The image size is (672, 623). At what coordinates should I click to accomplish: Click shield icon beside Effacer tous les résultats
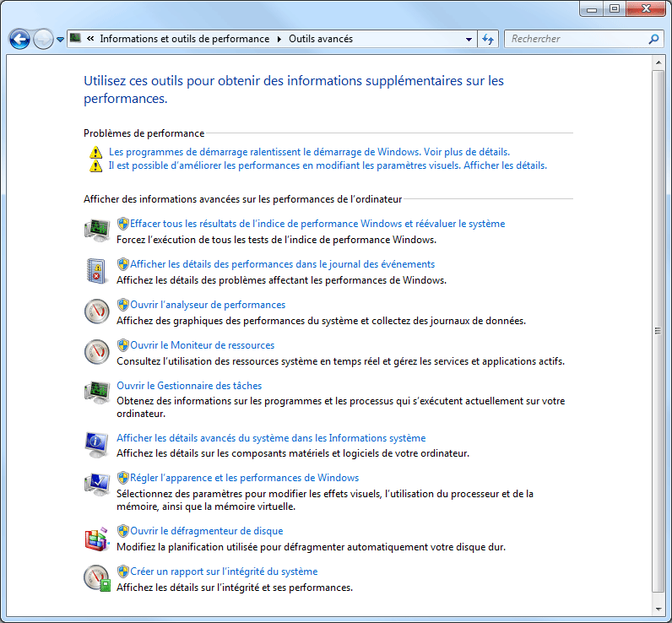(123, 223)
